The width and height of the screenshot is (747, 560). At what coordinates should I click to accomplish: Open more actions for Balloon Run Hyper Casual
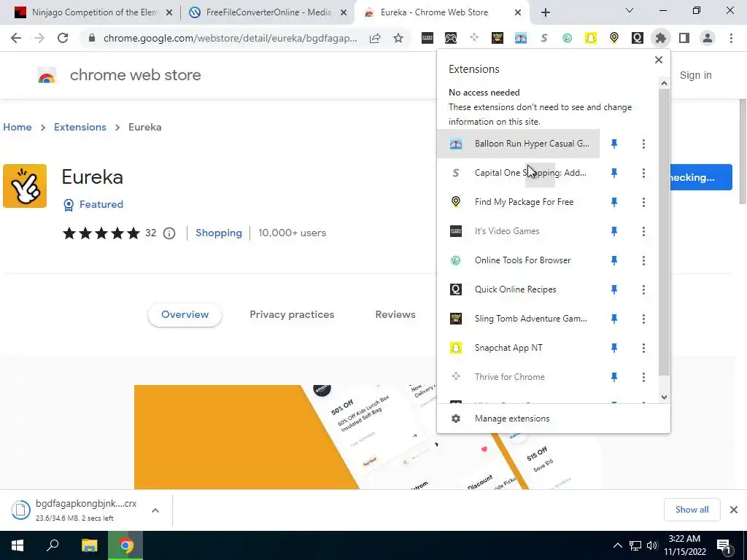643,144
